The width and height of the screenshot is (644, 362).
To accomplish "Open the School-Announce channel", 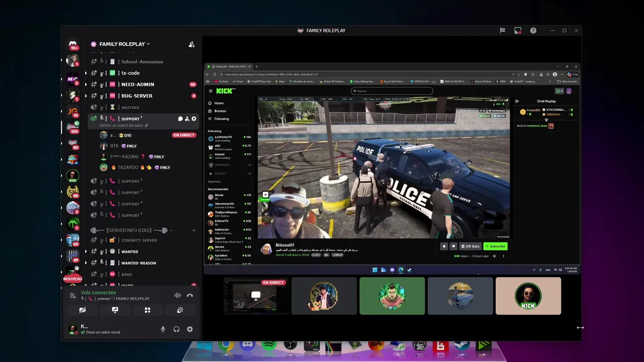I will [x=142, y=61].
